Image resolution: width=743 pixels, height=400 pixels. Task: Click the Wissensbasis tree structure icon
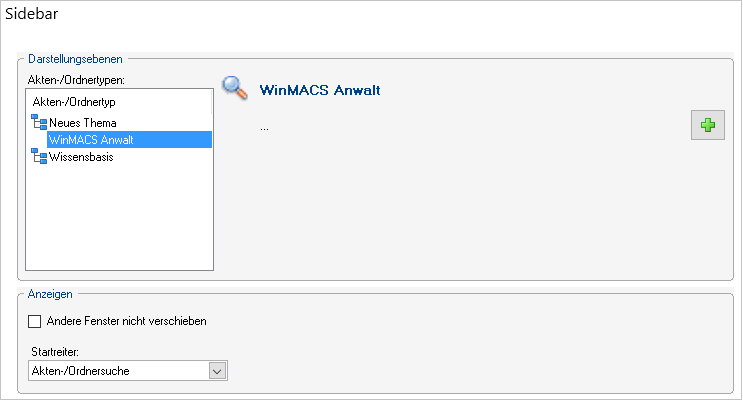39,156
